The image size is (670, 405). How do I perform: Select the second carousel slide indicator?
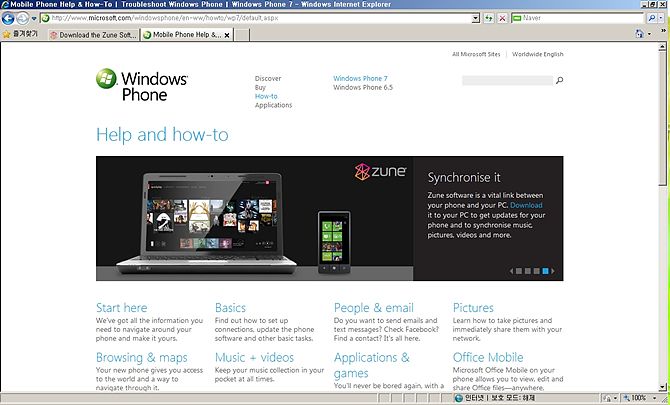coord(528,271)
